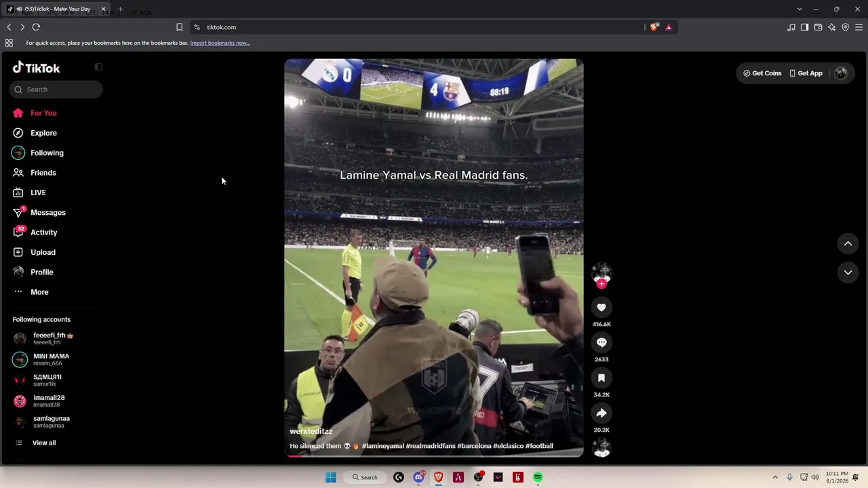Viewport: 868px width, 488px height.
Task: Open the #elclasico hashtag
Action: point(508,446)
